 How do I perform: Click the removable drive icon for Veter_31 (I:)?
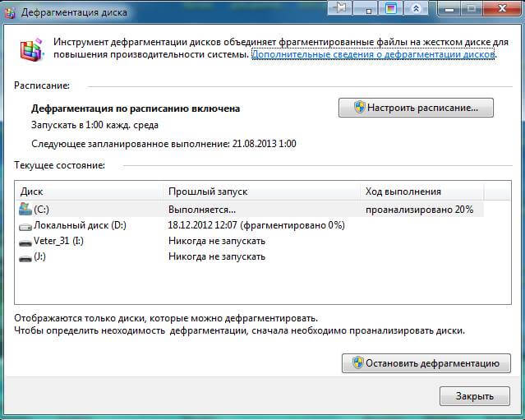point(25,242)
